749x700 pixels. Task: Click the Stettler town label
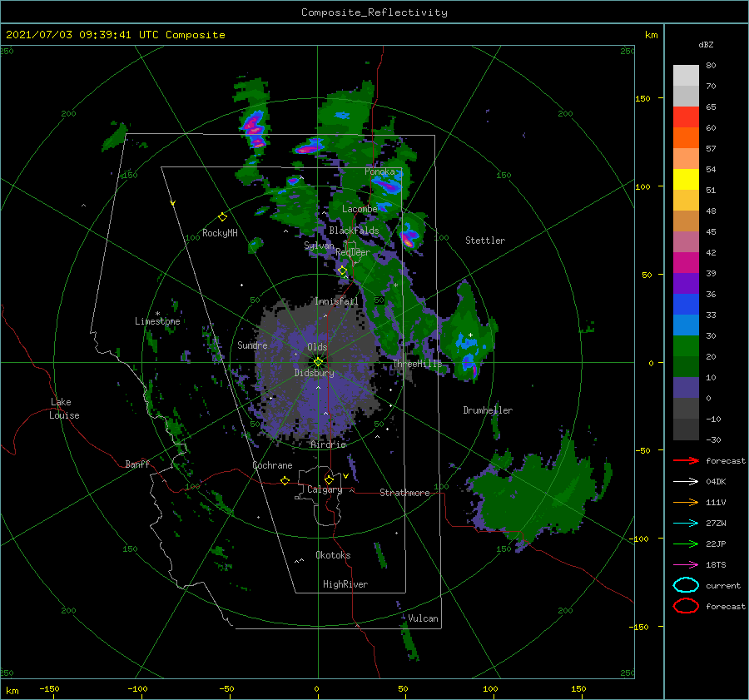click(485, 241)
